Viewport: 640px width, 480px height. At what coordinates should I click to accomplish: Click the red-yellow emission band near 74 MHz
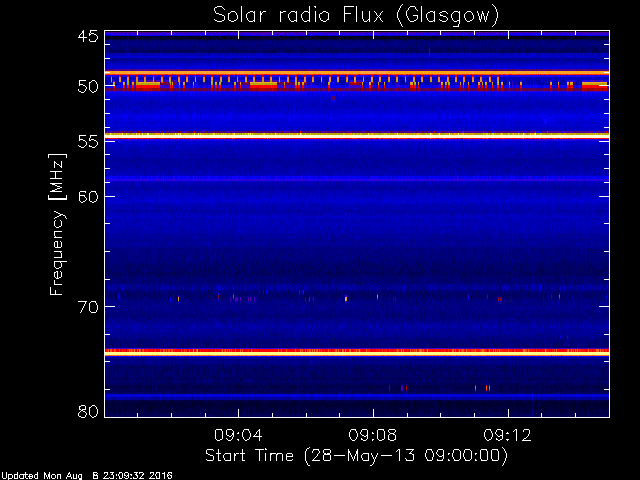(x=357, y=352)
